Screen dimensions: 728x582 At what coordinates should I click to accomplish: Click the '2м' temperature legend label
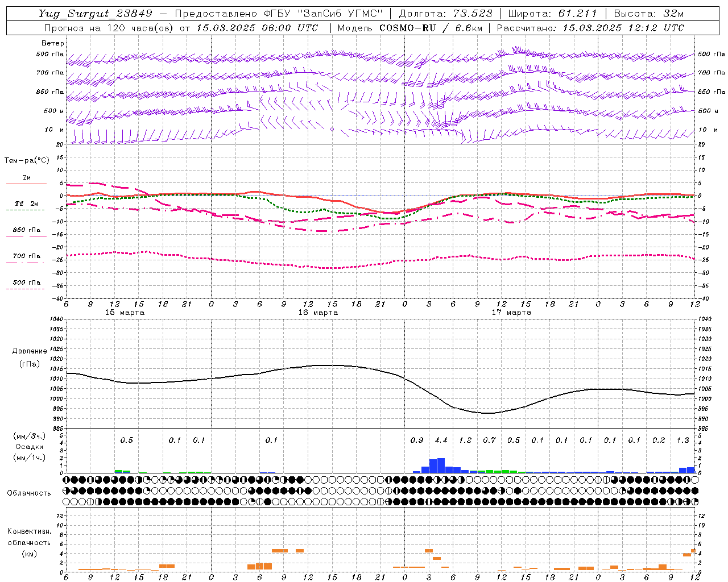click(27, 178)
